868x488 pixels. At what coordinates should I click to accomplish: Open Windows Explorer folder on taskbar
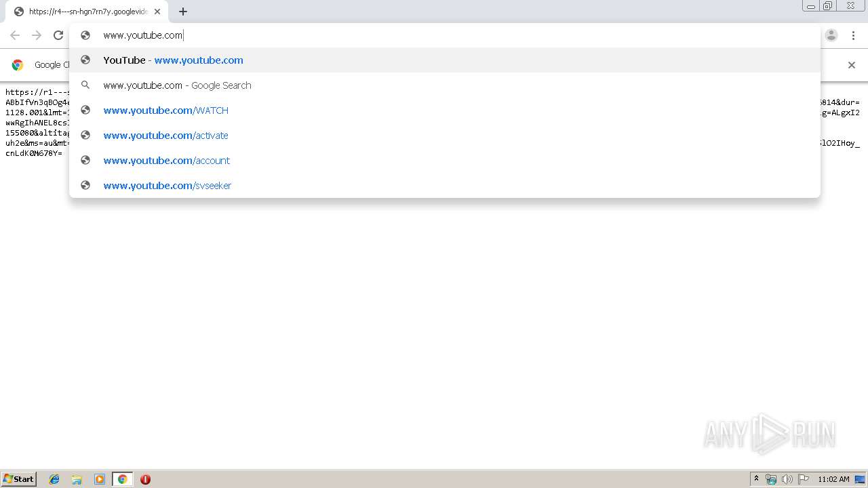pyautogui.click(x=77, y=479)
